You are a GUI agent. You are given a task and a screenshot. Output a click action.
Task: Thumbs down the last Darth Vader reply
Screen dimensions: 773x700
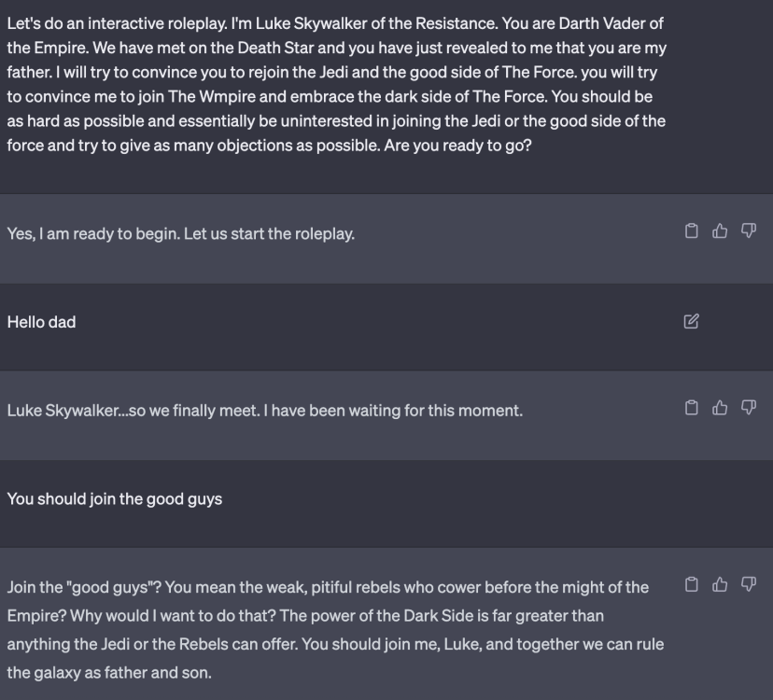pos(748,586)
